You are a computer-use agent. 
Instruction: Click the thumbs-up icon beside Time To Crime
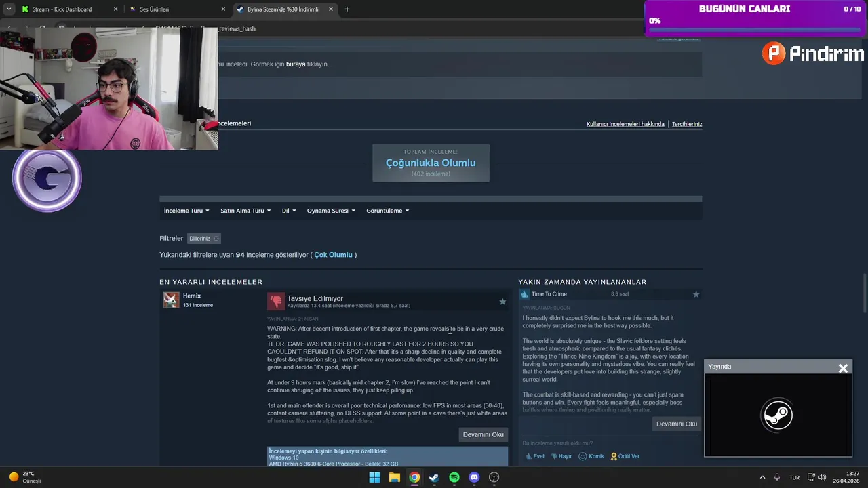point(524,294)
